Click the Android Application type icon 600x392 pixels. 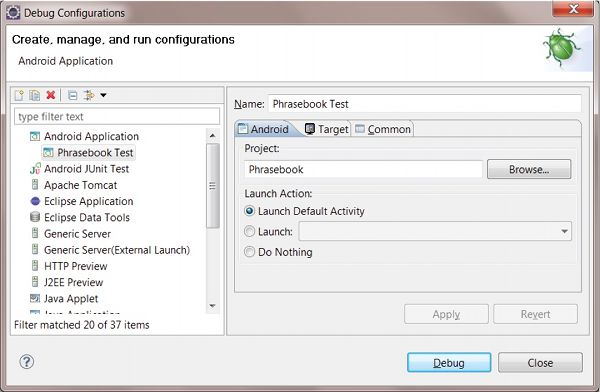click(x=35, y=136)
